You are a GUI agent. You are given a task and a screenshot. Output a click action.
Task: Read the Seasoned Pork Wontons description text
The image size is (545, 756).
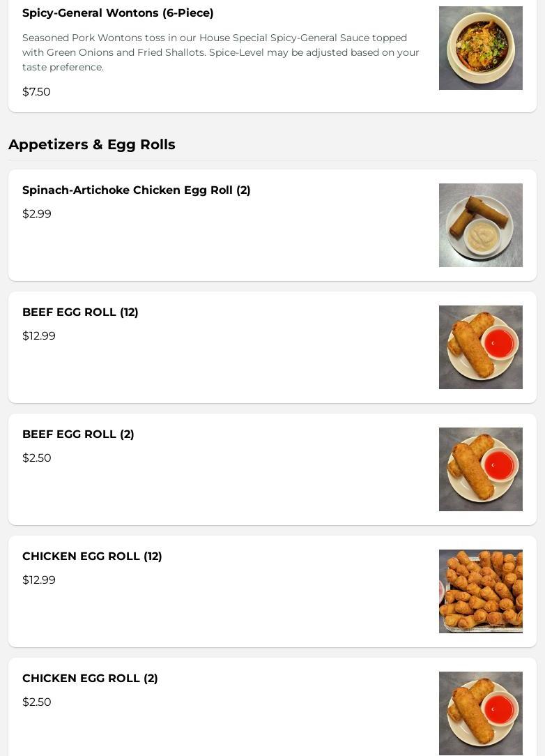(x=221, y=52)
